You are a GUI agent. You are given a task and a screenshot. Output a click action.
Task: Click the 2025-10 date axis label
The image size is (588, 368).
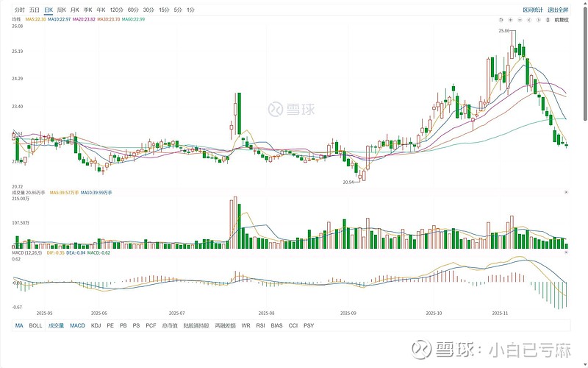(x=434, y=313)
